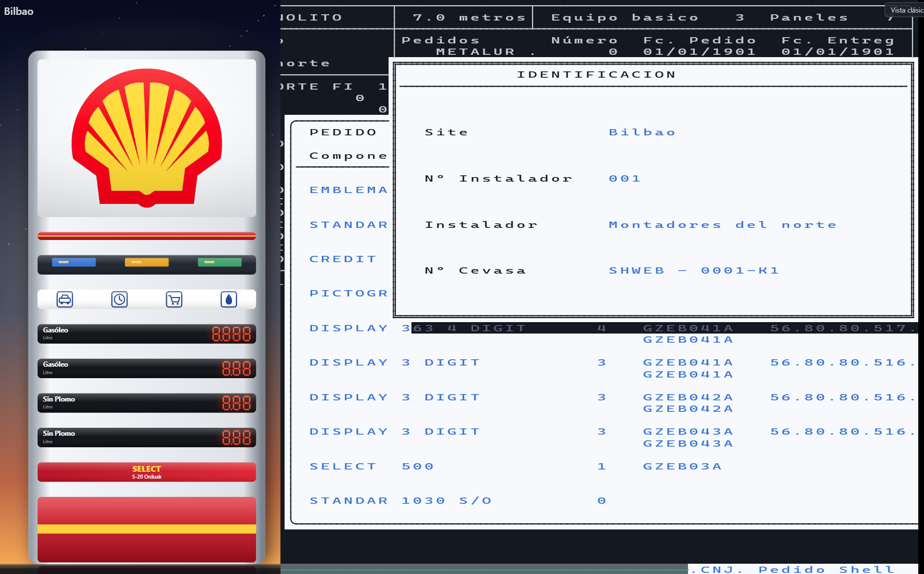Click code GZEB03A in SELECT row
924x574 pixels.
point(682,467)
